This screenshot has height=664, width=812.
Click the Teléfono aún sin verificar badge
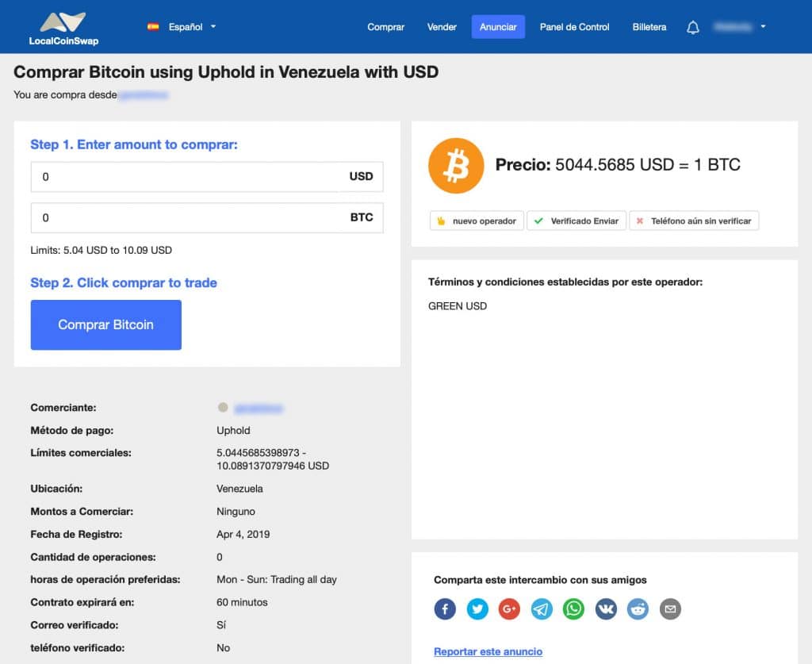pyautogui.click(x=694, y=221)
